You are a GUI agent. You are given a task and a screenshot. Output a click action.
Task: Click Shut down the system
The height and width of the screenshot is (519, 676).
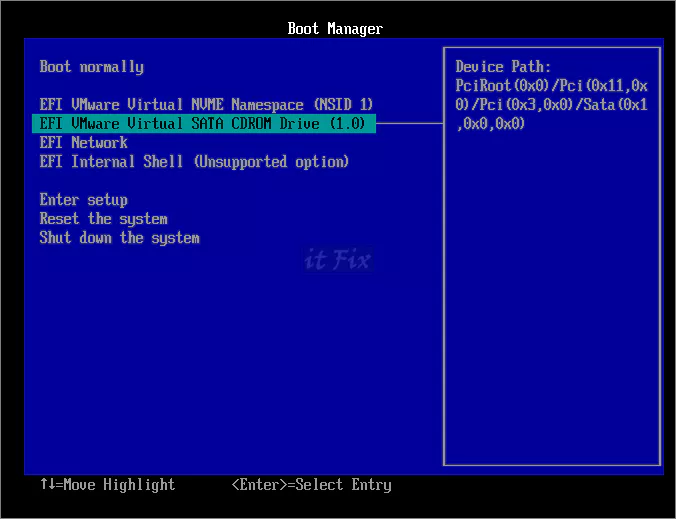[x=119, y=238]
